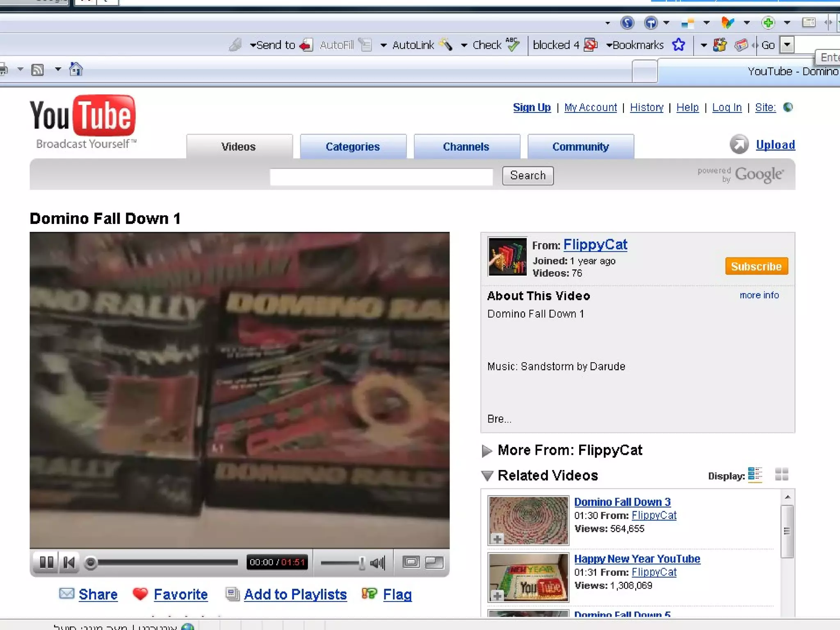Open the Community tab
Screen dimensions: 840x630
tap(580, 147)
